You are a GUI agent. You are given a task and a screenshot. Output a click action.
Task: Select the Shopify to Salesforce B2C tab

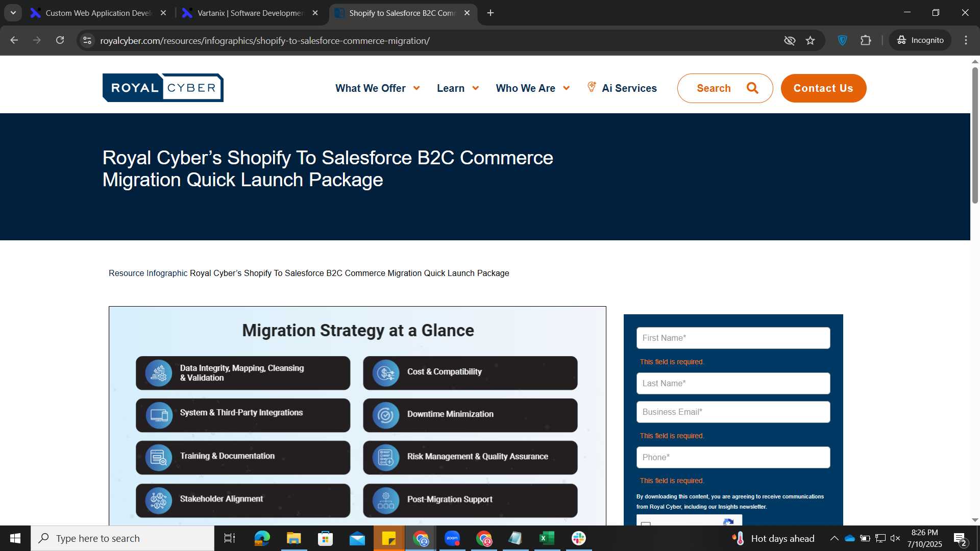point(402,13)
